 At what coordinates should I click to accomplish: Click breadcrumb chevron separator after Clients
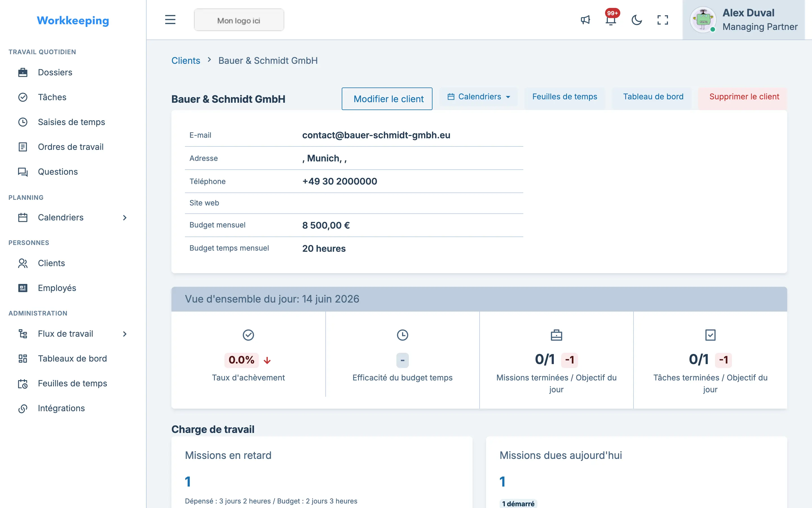(x=209, y=60)
